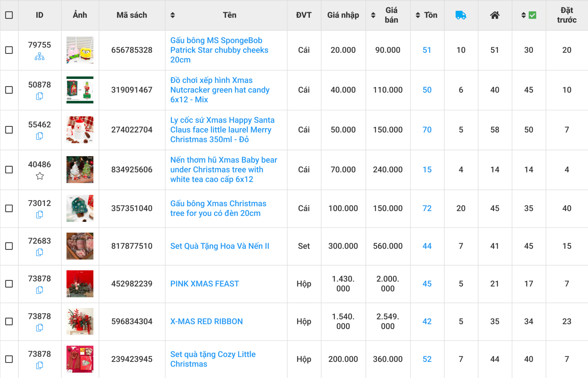This screenshot has width=588, height=378.
Task: Click the Mã sách column header
Action: pyautogui.click(x=132, y=15)
